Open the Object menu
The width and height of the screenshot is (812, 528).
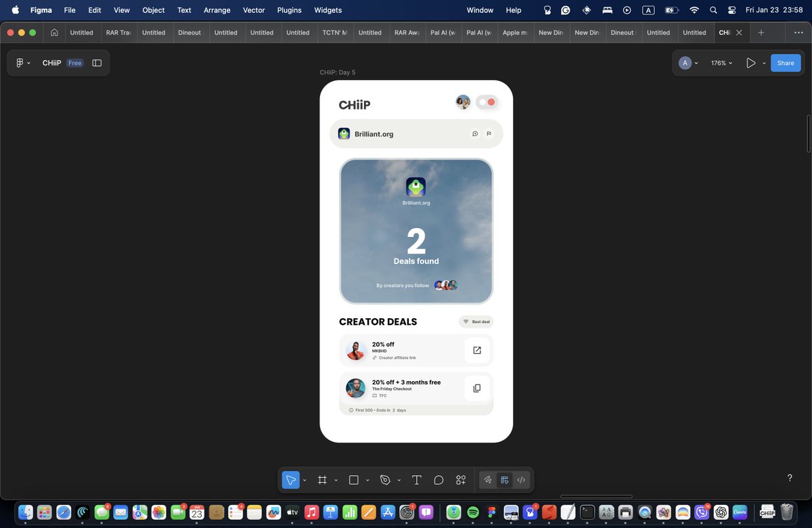pyautogui.click(x=154, y=10)
